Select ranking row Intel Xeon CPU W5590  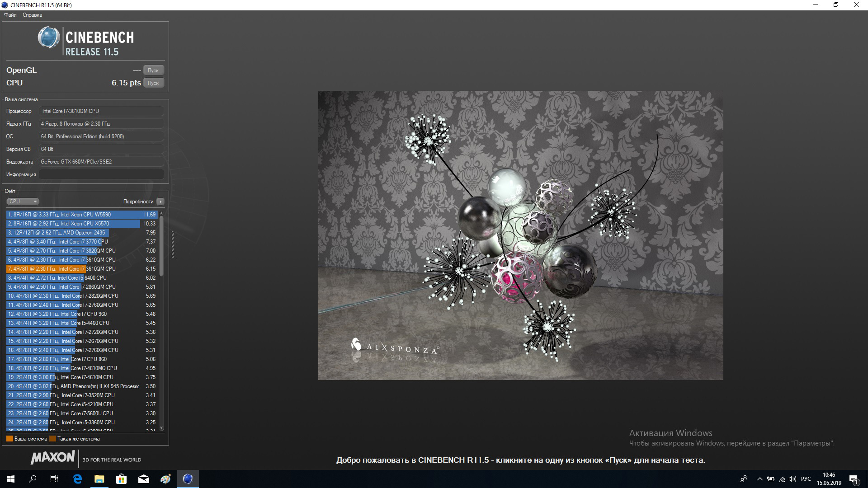tap(82, 215)
